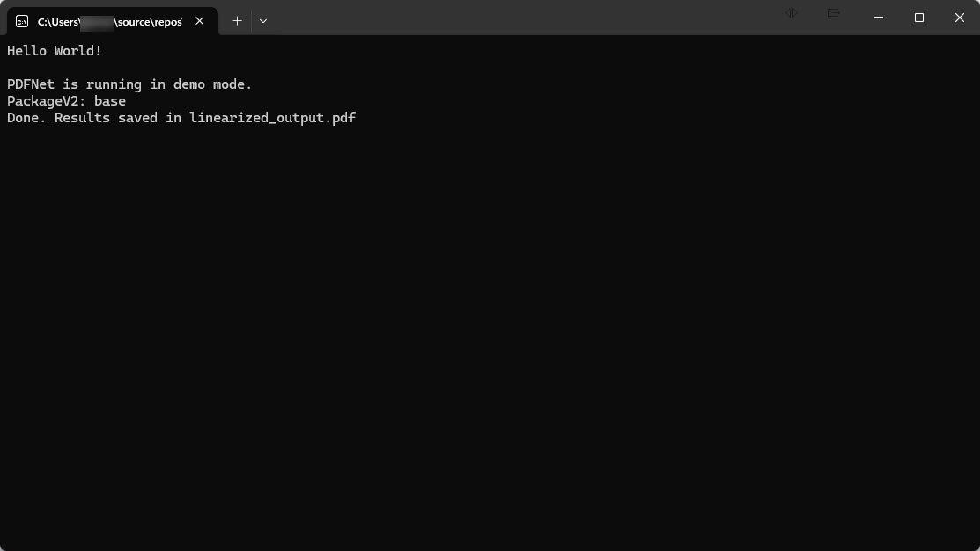Click the word "PDFNet" in the output
Screen dimensions: 980x551
31,84
